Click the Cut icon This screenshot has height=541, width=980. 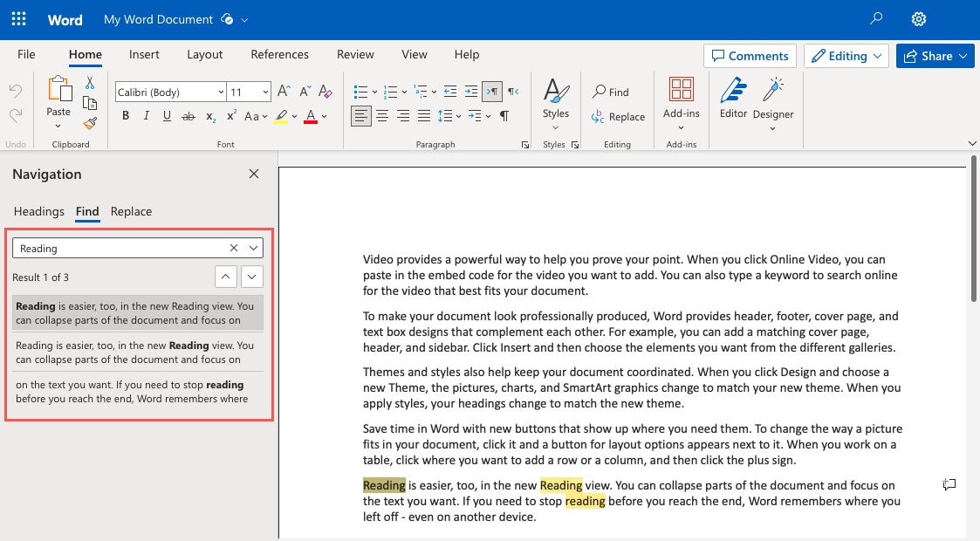[x=90, y=81]
